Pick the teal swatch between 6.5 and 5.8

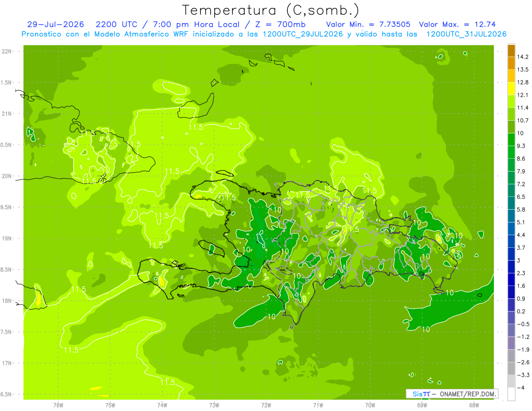(x=511, y=203)
